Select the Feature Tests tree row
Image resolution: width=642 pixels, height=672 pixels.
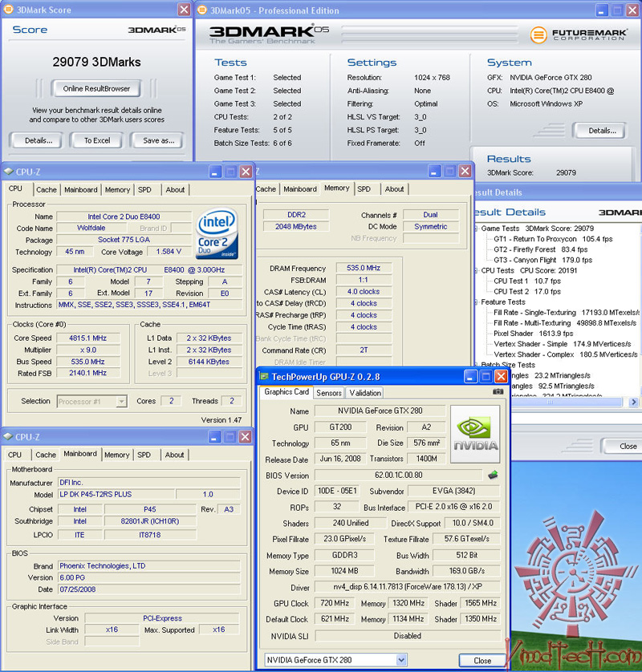pyautogui.click(x=502, y=302)
